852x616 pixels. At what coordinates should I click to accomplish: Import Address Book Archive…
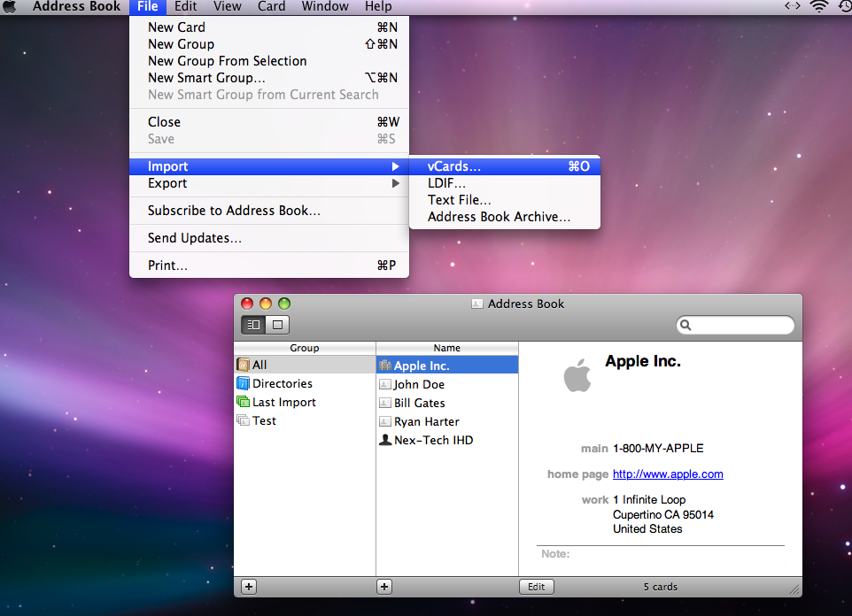[505, 217]
